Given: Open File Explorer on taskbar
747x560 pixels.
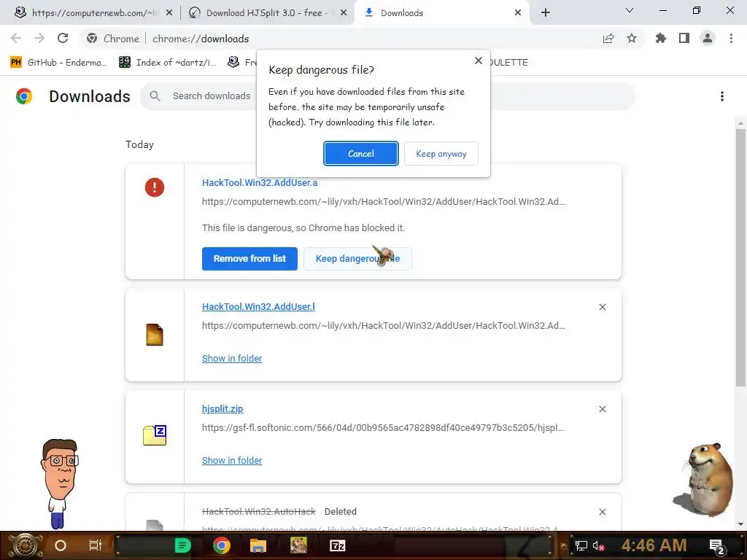Looking at the screenshot, I should click(258, 545).
